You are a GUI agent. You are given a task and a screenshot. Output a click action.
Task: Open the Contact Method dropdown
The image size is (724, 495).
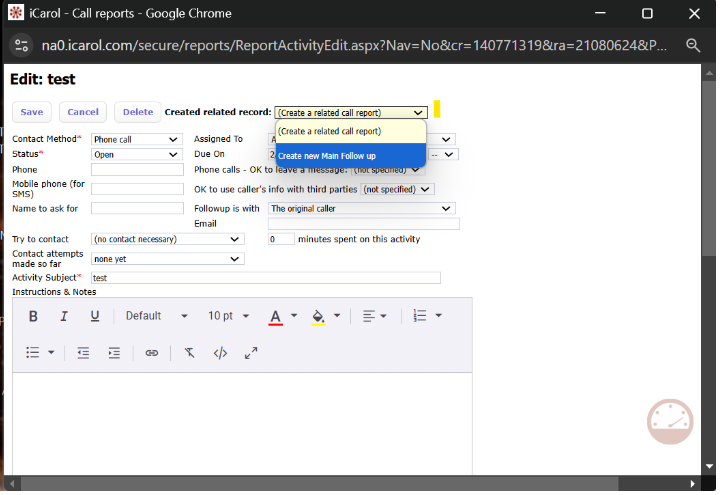tap(135, 140)
